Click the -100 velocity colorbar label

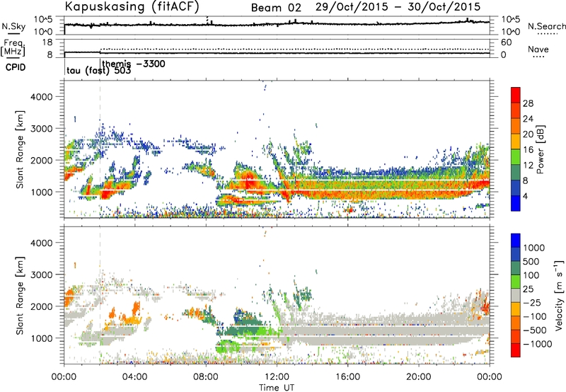pos(535,316)
